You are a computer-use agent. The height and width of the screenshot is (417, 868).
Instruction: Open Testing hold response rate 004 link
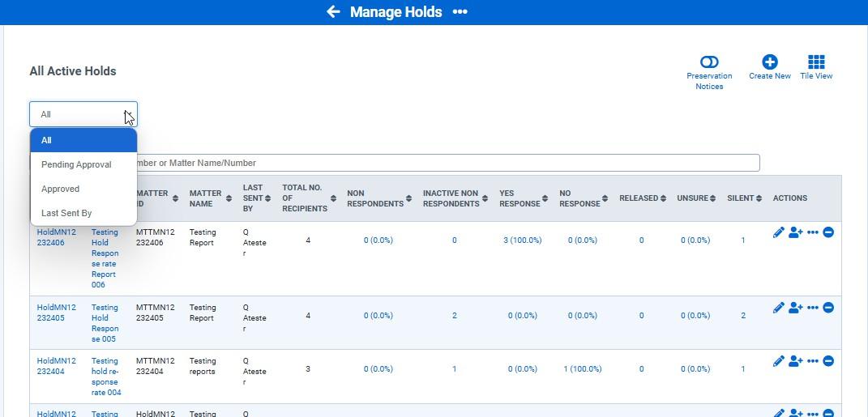tap(106, 377)
